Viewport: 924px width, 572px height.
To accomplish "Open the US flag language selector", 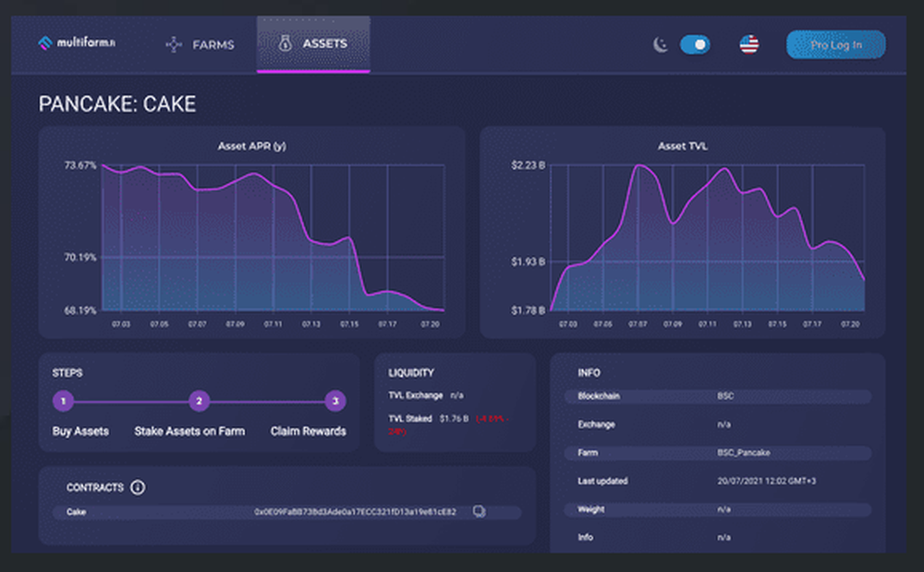I will pyautogui.click(x=748, y=43).
